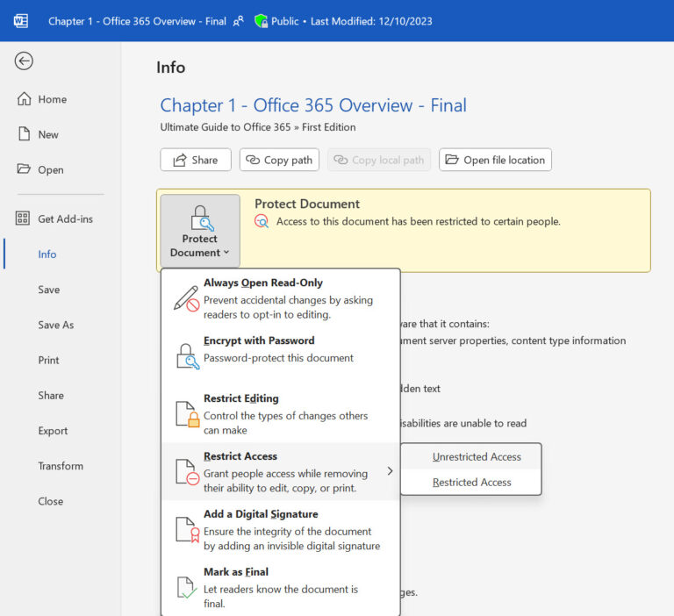Open the Print page
Viewport: 674px width, 616px height.
(x=48, y=361)
